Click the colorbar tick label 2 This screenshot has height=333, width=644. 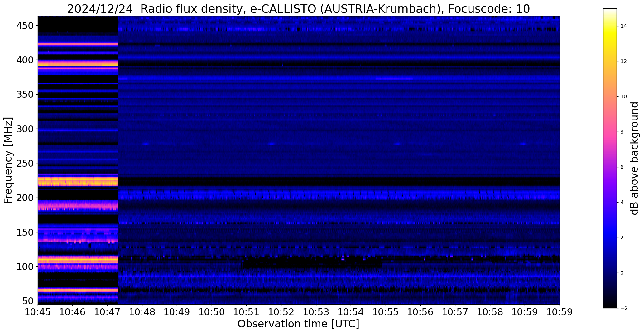pos(622,238)
